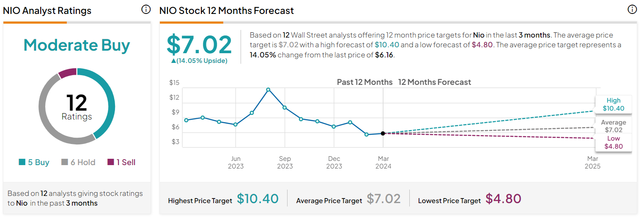Click the NIO Stock 12 Months Forecast title

click(227, 11)
